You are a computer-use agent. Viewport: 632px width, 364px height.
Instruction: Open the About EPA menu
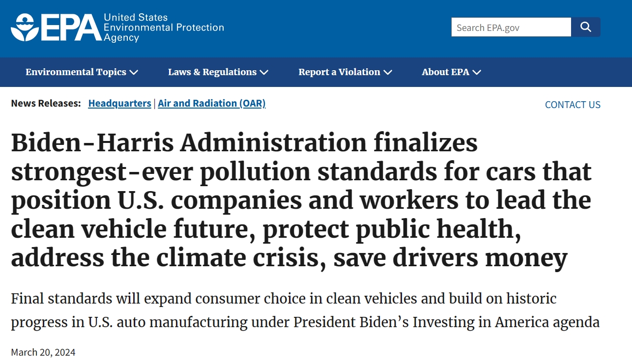tap(445, 72)
